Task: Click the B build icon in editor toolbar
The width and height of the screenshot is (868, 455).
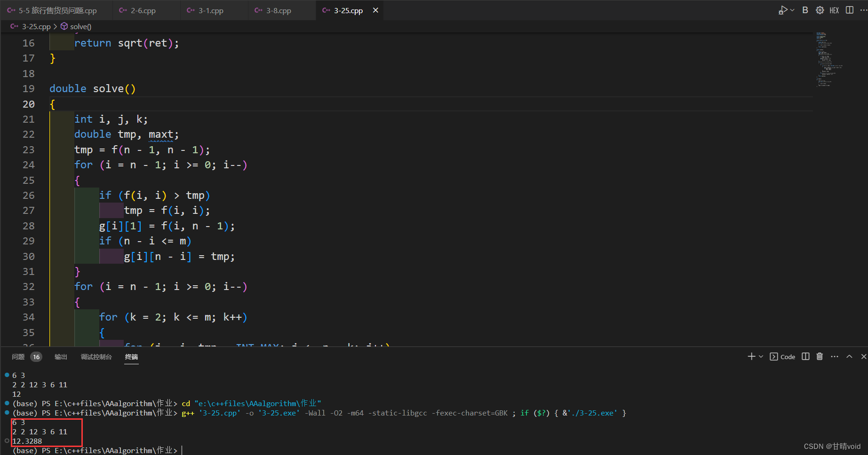Action: (805, 10)
